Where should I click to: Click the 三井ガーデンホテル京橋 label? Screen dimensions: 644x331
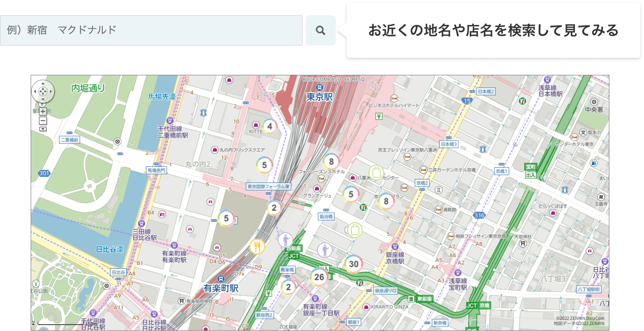tap(452, 169)
